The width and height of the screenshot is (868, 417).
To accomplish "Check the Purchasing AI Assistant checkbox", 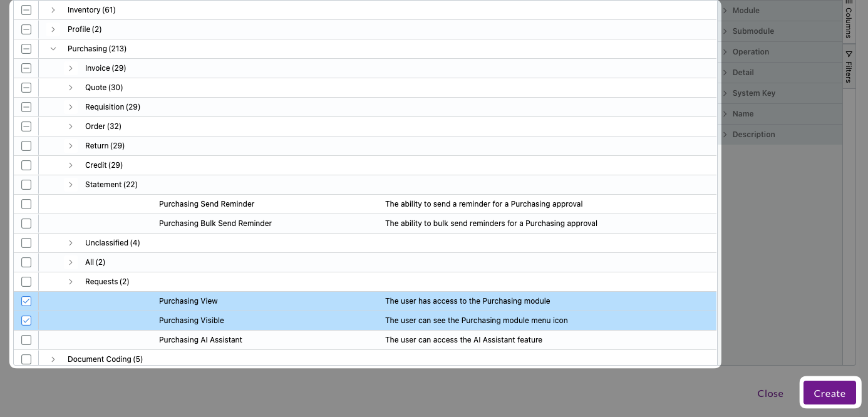I will (x=26, y=340).
